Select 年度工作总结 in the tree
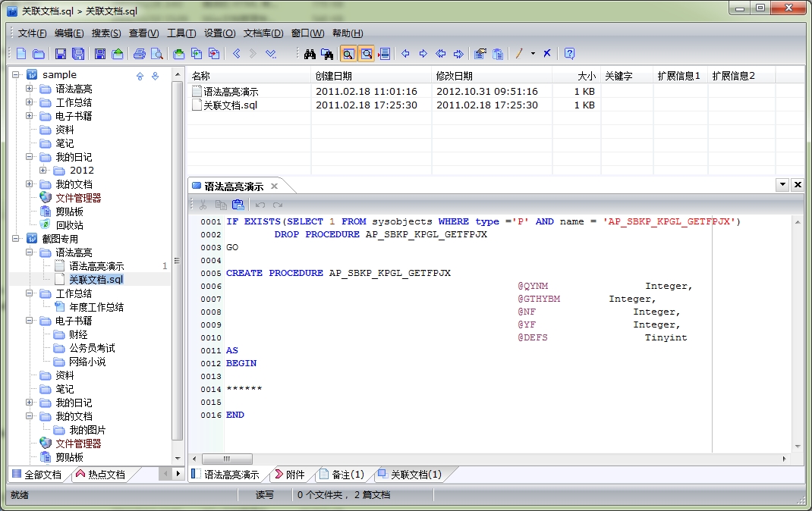 pyautogui.click(x=96, y=307)
